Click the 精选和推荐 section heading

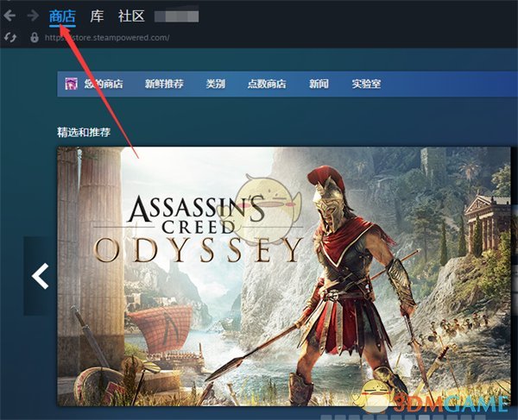coord(84,132)
